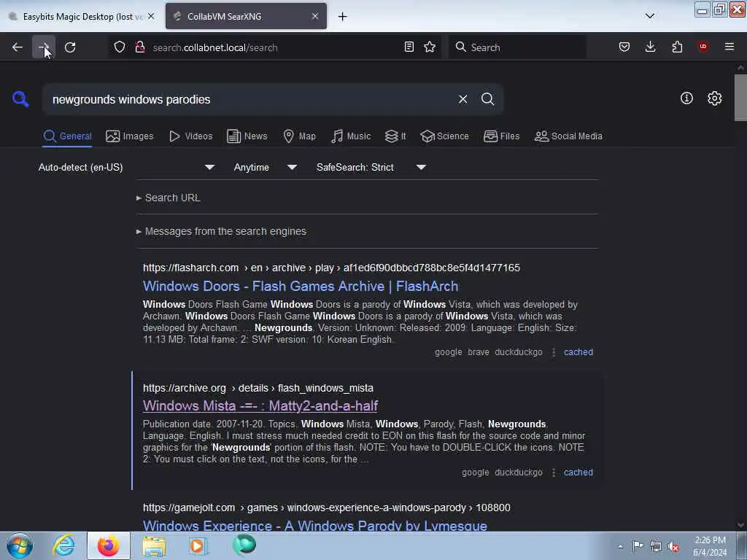
Task: Click the network tray icon
Action: pyautogui.click(x=656, y=547)
